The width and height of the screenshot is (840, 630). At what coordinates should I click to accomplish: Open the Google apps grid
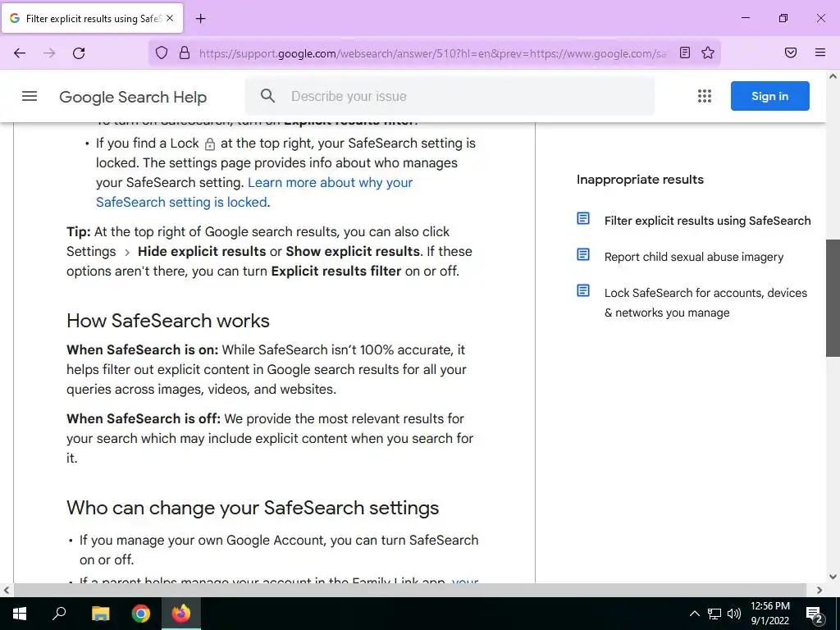click(705, 96)
